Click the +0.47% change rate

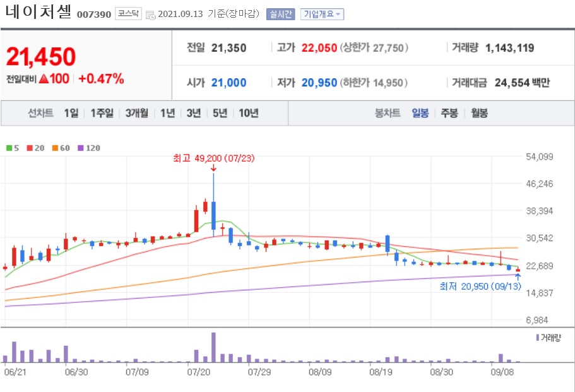coord(101,79)
